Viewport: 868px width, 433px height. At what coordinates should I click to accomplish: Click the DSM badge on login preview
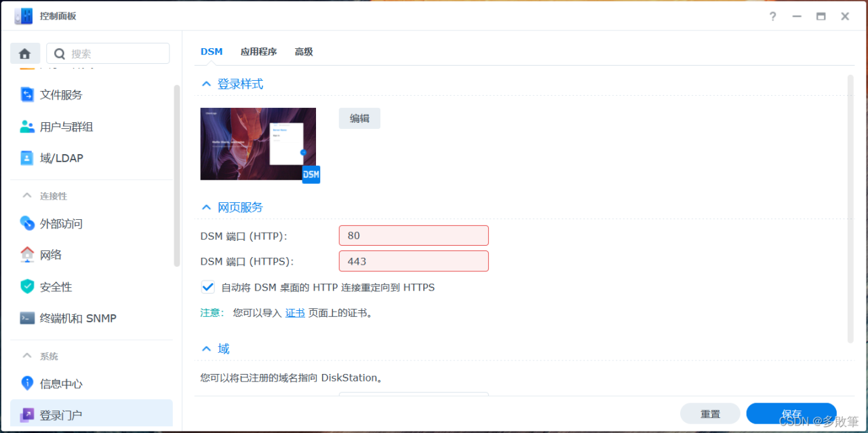point(311,174)
